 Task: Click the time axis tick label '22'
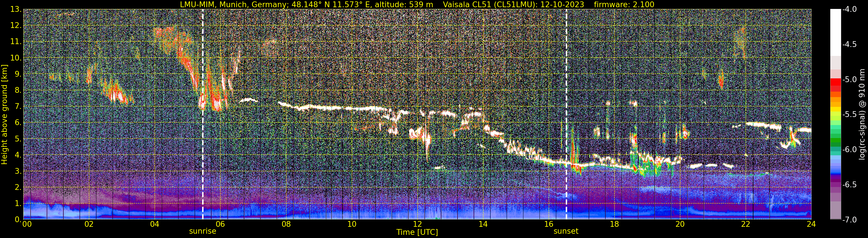(746, 224)
